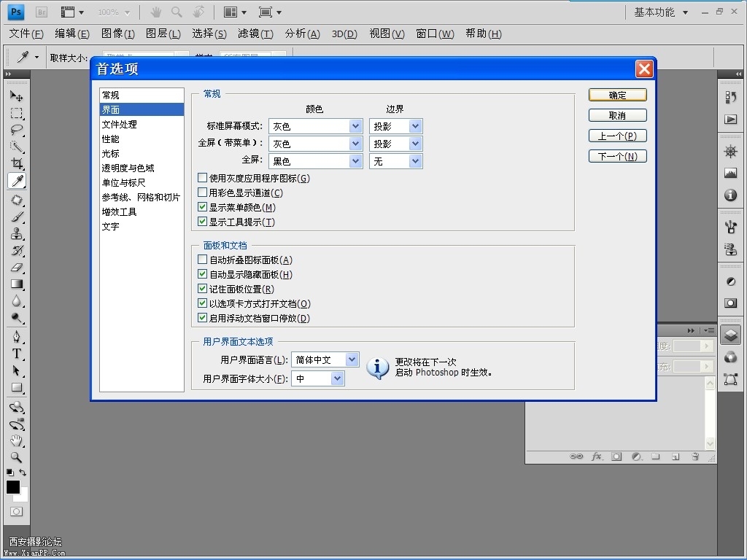The image size is (747, 560).
Task: Select the Move tool
Action: pos(16,96)
